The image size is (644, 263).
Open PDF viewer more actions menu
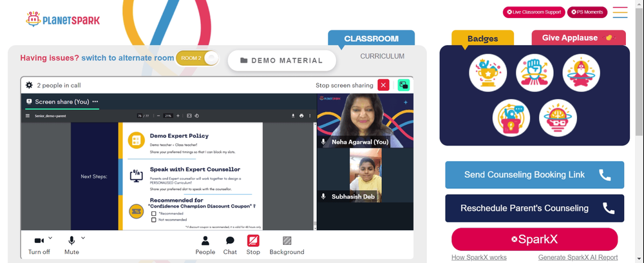310,116
